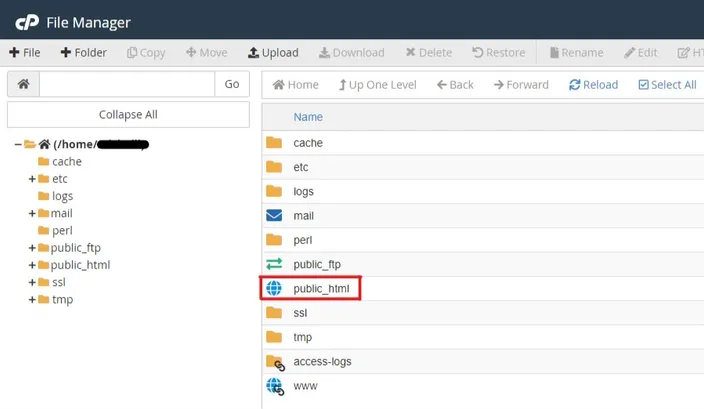
Task: Click perl folder icon in file list
Action: tap(274, 240)
